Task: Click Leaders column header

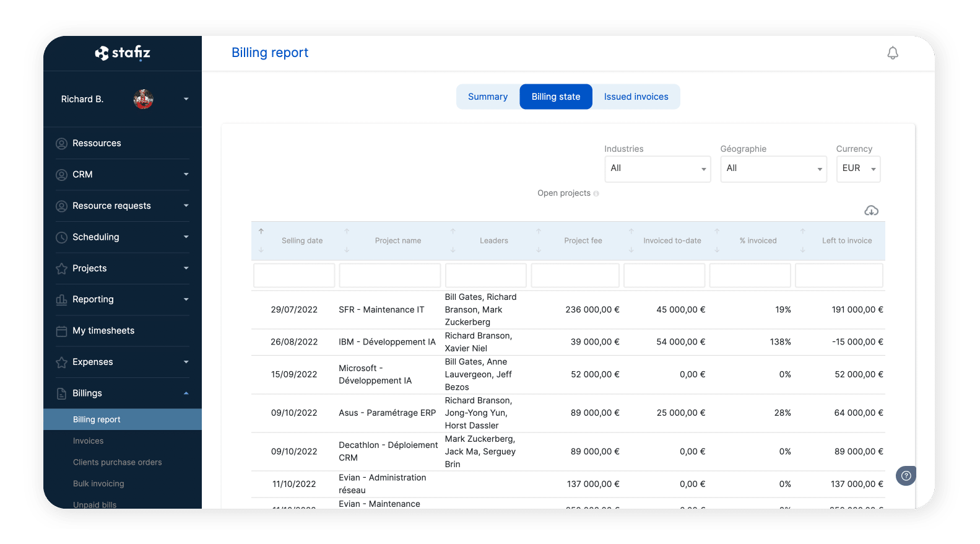Action: 494,240
